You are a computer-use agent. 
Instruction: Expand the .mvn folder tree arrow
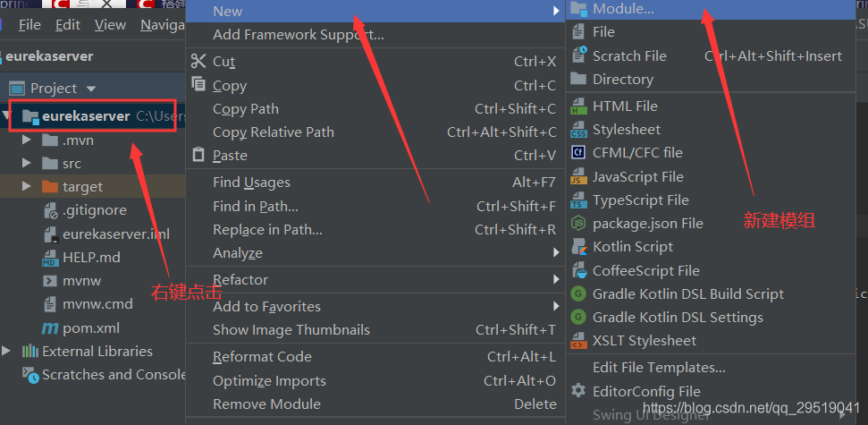click(29, 140)
